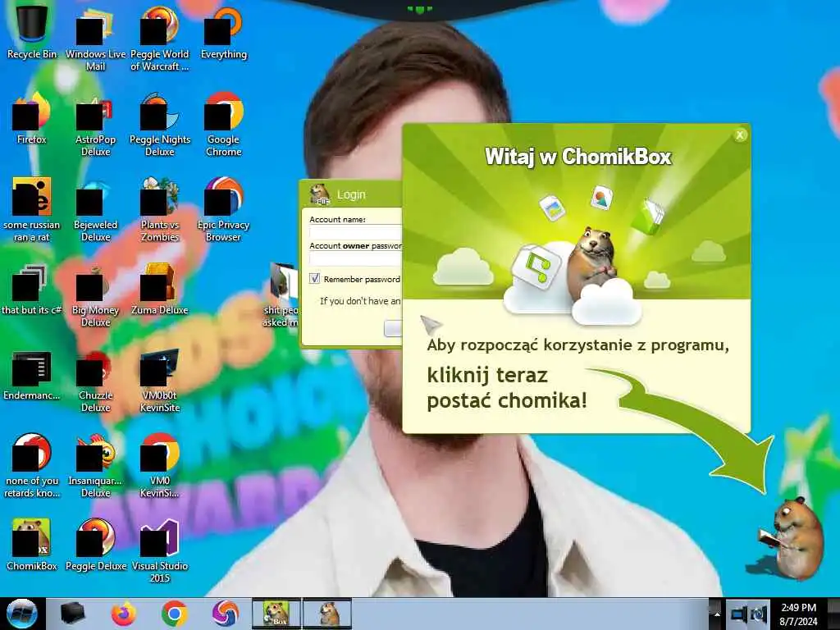The width and height of the screenshot is (840, 630).
Task: Click the Chrome taskbar icon
Action: coord(174,614)
